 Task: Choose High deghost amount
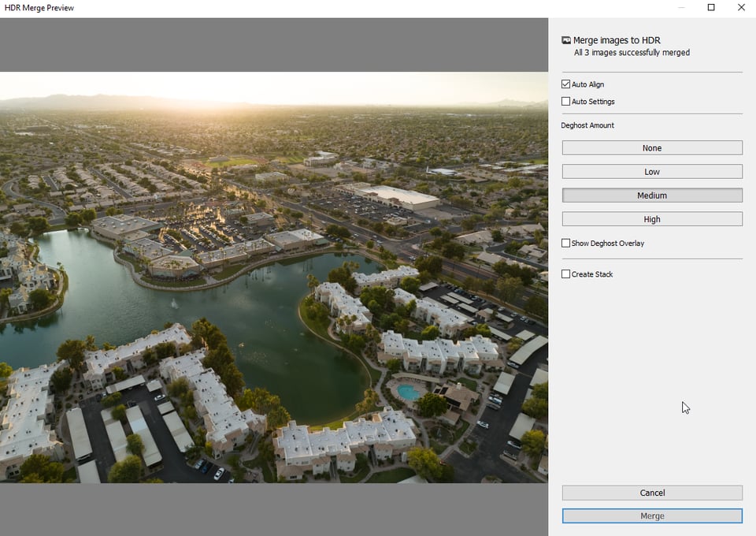pyautogui.click(x=652, y=219)
